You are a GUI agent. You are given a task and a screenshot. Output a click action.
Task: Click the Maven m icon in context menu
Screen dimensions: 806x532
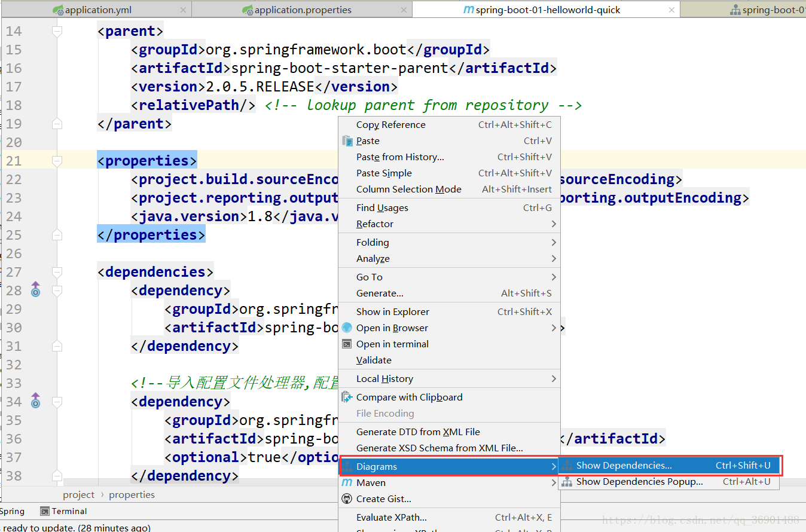point(347,483)
